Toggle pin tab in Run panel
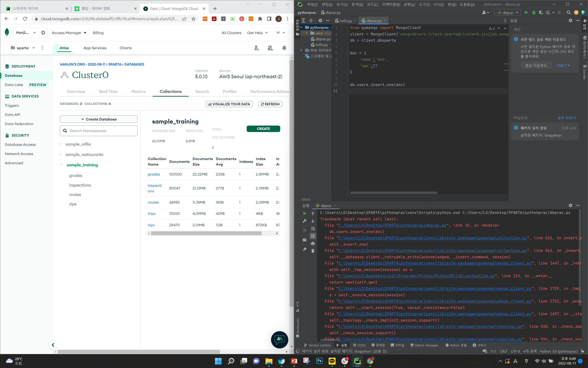588x368 pixels. pos(304,249)
